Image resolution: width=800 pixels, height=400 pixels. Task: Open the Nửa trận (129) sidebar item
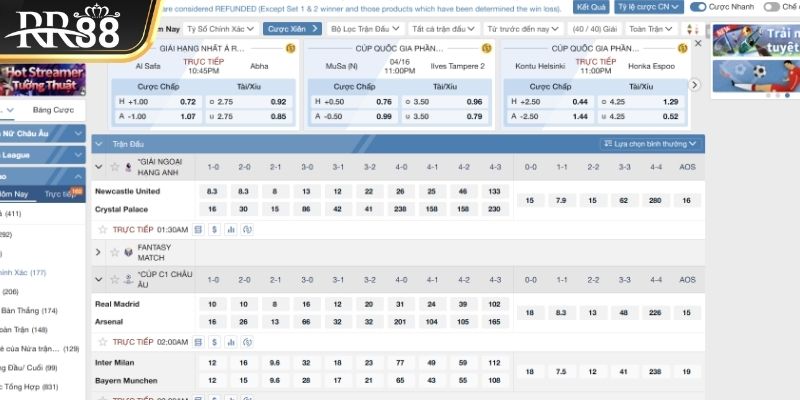click(x=39, y=349)
